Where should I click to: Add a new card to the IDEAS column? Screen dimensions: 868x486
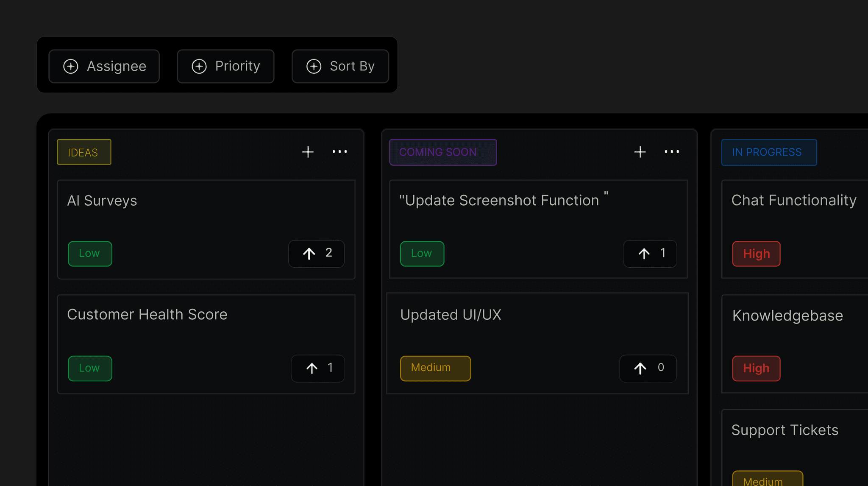[x=308, y=151]
